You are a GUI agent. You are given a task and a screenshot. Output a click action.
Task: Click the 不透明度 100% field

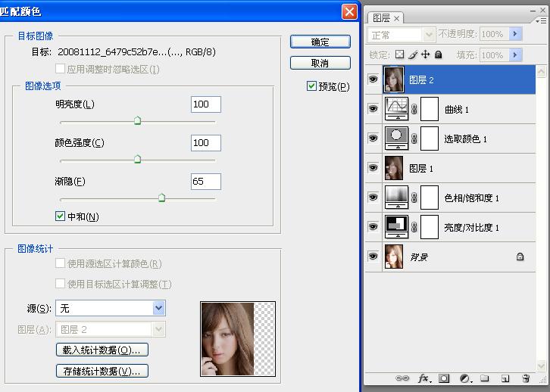(494, 34)
